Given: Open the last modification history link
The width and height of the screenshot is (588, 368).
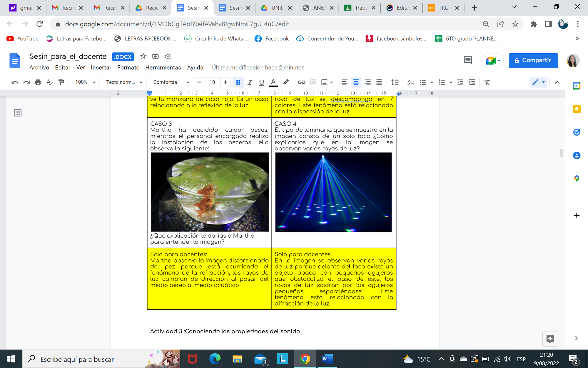Looking at the screenshot, I should [258, 67].
